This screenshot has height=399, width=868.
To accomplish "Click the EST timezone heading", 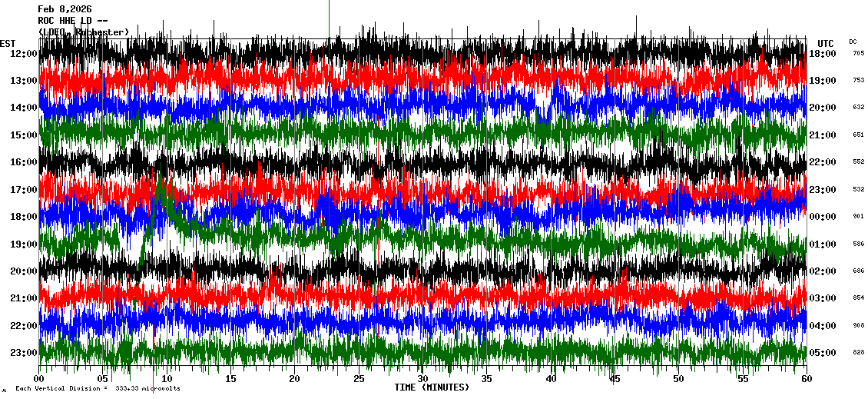I will pyautogui.click(x=8, y=43).
